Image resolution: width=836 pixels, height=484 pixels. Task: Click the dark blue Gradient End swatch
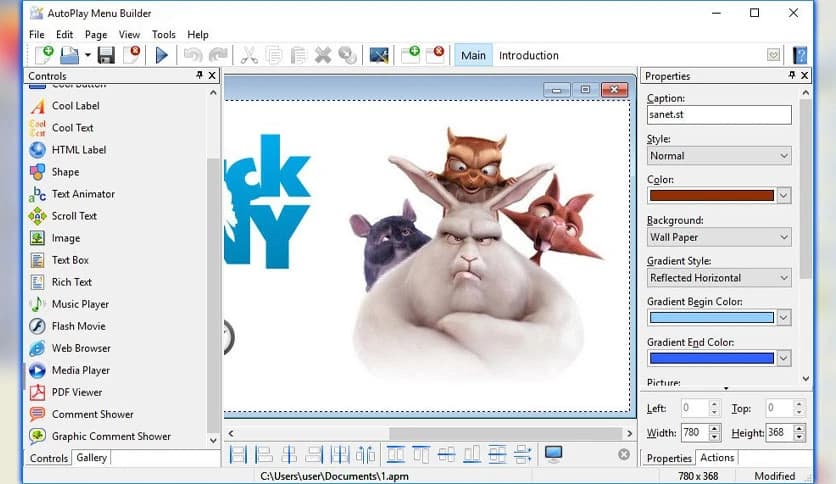click(x=712, y=358)
